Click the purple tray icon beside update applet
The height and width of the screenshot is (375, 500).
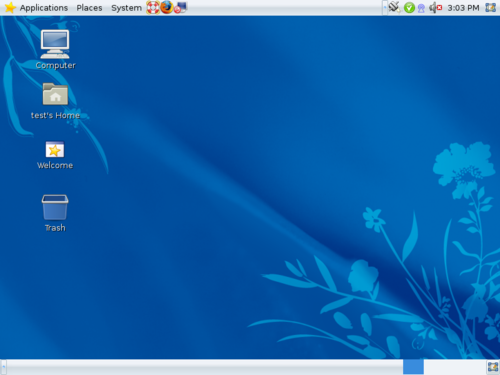(421, 8)
